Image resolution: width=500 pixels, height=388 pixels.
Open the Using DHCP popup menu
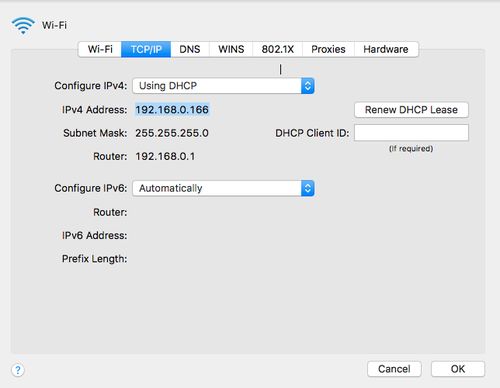[223, 86]
